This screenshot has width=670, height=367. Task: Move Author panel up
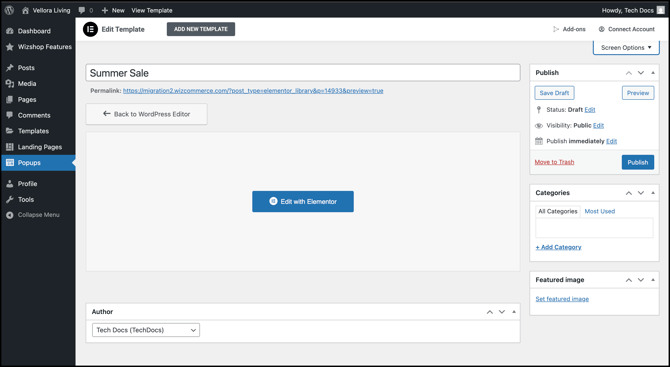490,312
